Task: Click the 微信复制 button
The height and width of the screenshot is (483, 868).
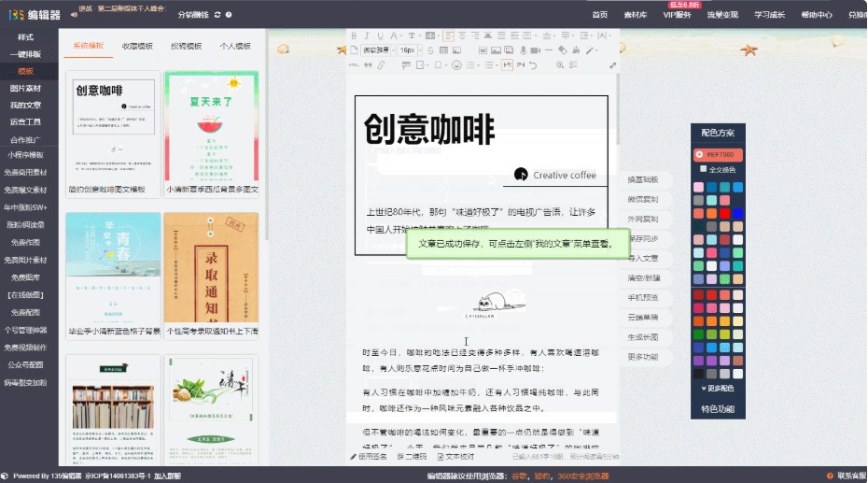Action: [x=643, y=199]
